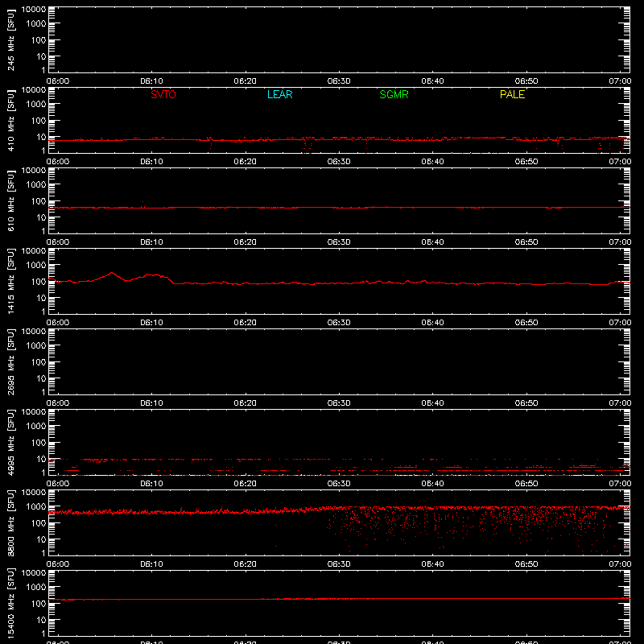Click the 10000 label on 245 MHz axis
644x644 pixels.
(34, 10)
